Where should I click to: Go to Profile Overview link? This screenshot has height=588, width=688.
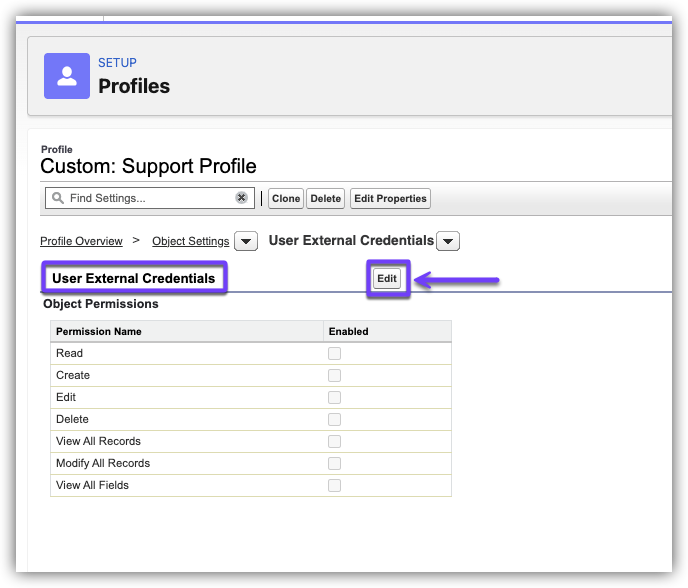[x=81, y=241]
